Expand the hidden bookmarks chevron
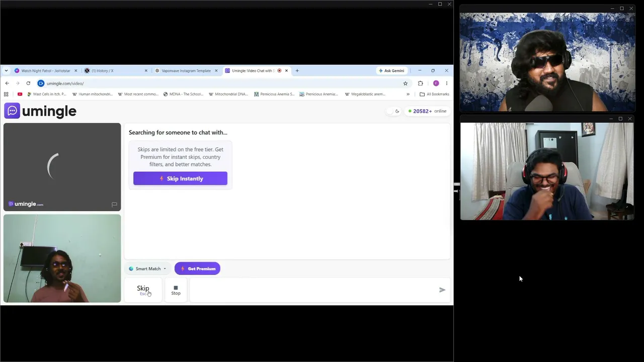This screenshot has width=644, height=362. (408, 94)
